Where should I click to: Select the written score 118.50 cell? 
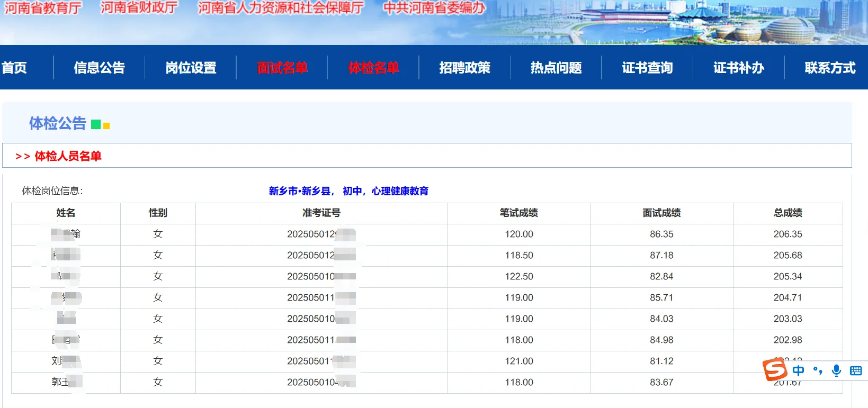(x=519, y=255)
